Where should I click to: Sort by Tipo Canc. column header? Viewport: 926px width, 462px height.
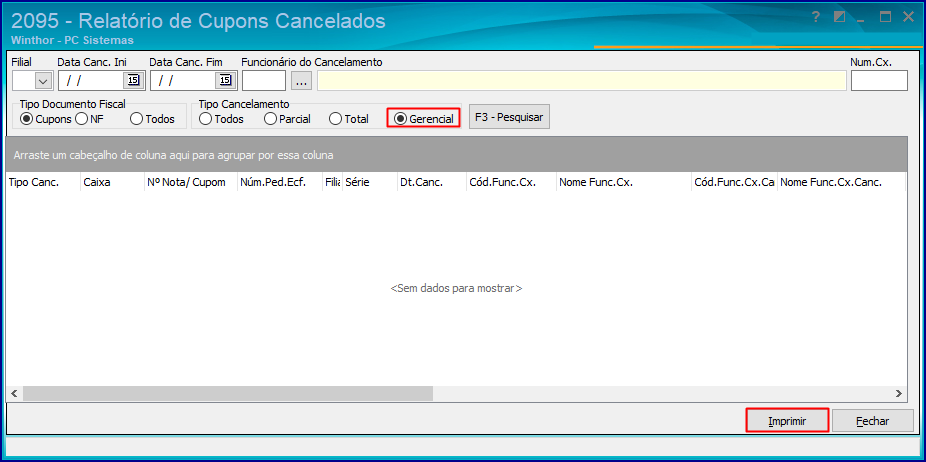pyautogui.click(x=43, y=183)
